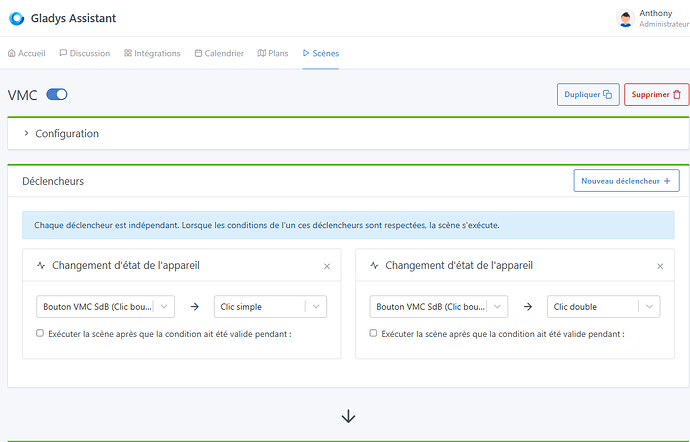Click the arrow icon in Clic simple trigger
The image size is (690, 442).
tap(194, 307)
